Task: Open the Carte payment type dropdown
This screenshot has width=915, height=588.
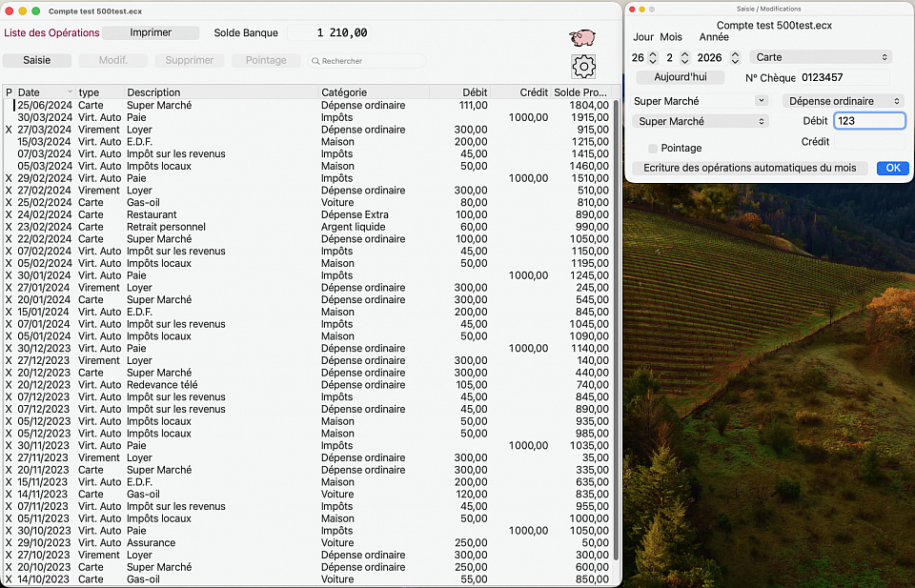Action: [821, 57]
